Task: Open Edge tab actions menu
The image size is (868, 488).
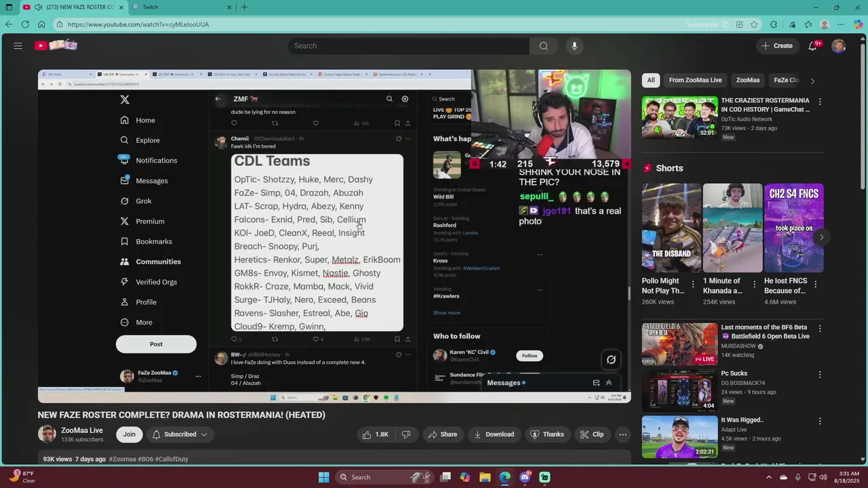Action: (x=9, y=7)
